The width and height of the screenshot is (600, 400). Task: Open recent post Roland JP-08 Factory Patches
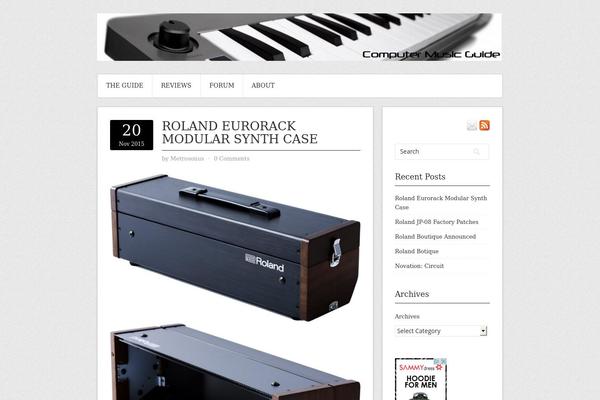436,222
